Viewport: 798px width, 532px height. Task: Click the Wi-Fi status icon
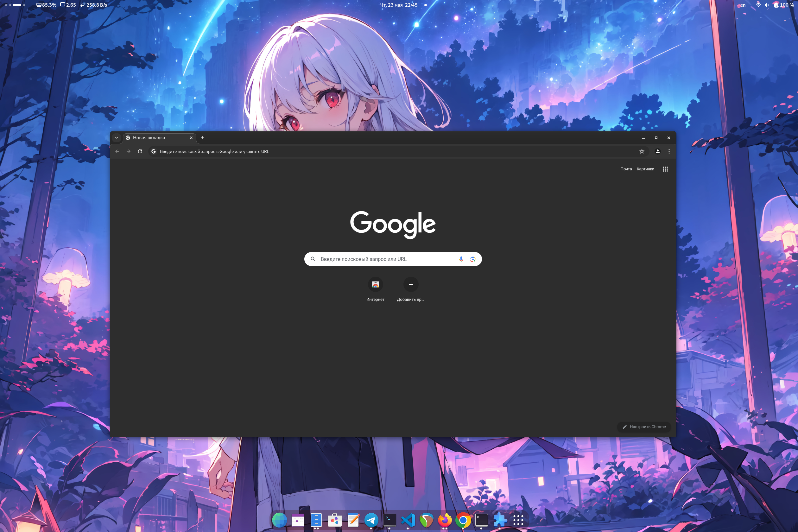pyautogui.click(x=758, y=5)
